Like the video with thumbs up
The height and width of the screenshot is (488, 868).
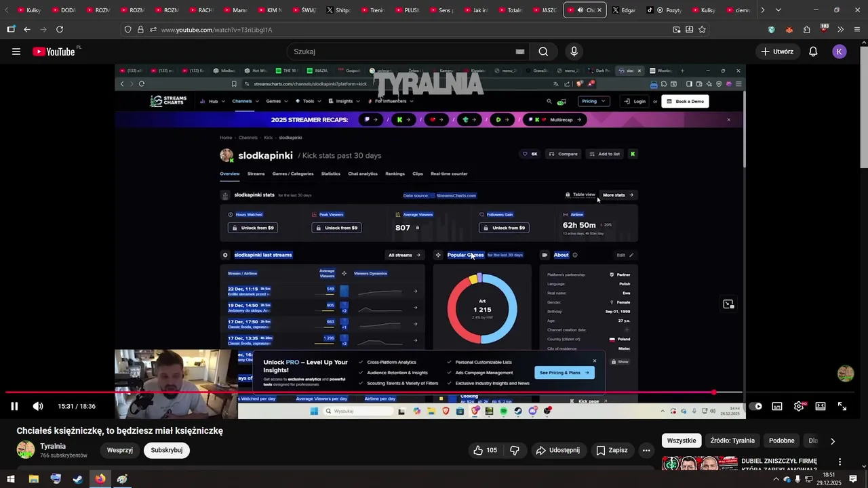pos(485,450)
